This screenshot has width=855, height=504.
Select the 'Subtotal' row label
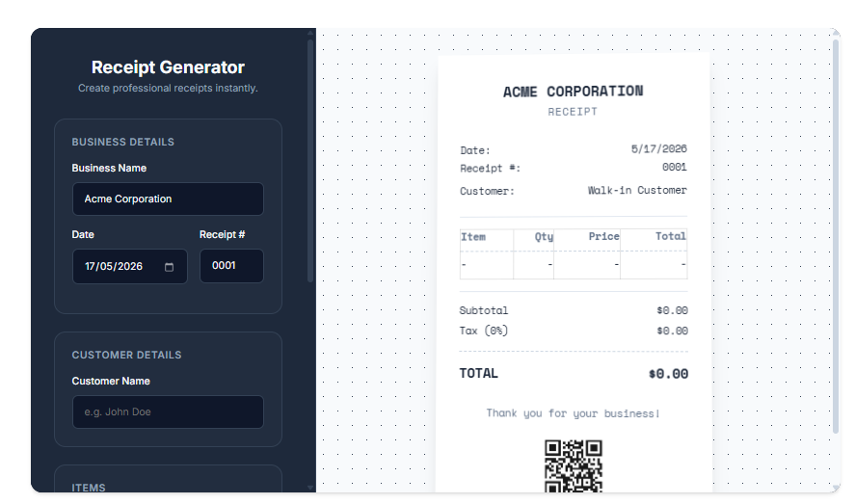coord(484,310)
